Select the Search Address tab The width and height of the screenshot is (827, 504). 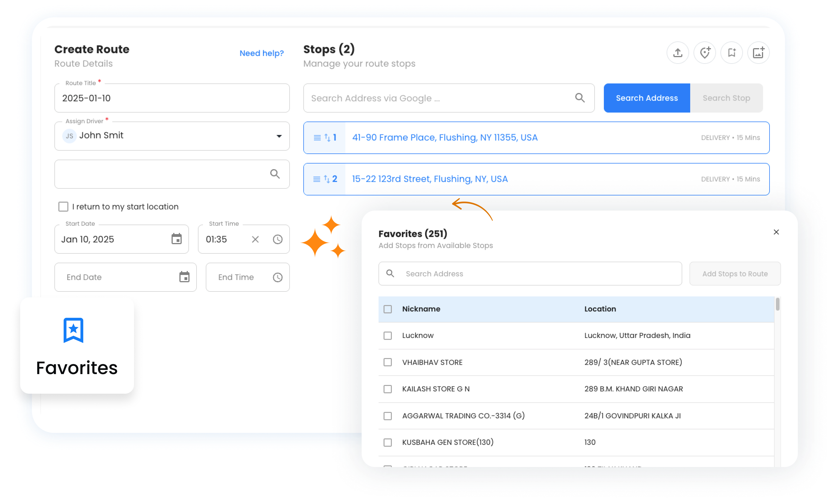[646, 98]
